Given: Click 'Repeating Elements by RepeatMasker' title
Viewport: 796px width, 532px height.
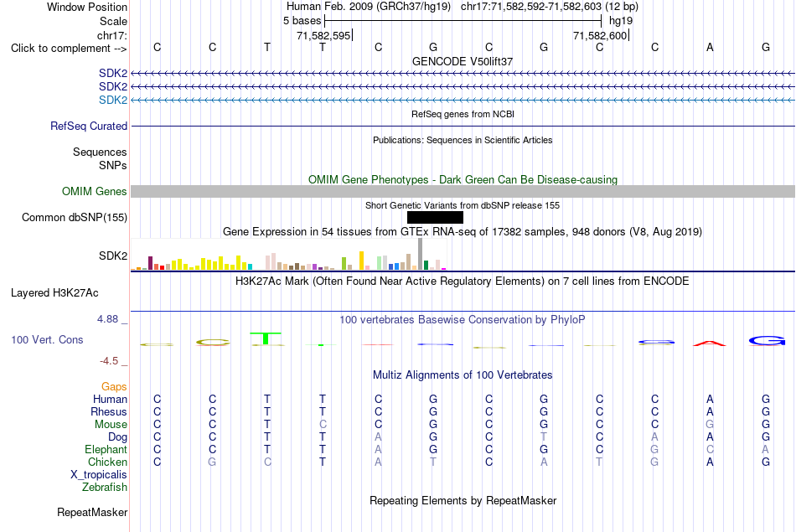Looking at the screenshot, I should point(463,500).
